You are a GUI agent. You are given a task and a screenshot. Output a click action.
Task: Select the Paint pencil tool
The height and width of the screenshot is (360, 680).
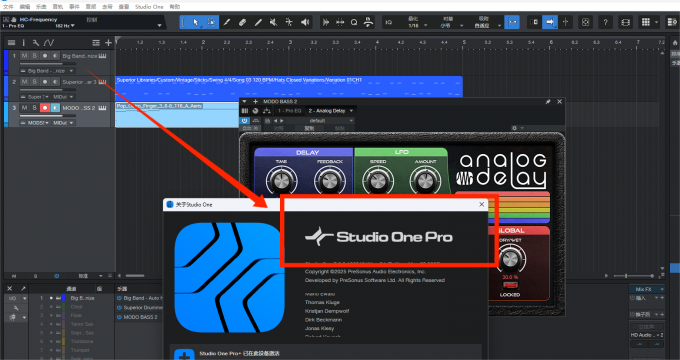(227, 22)
